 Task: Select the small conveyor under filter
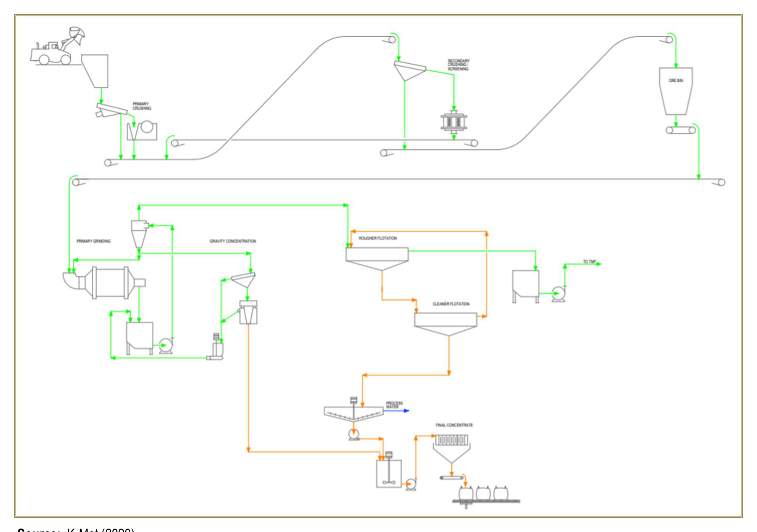pyautogui.click(x=452, y=478)
